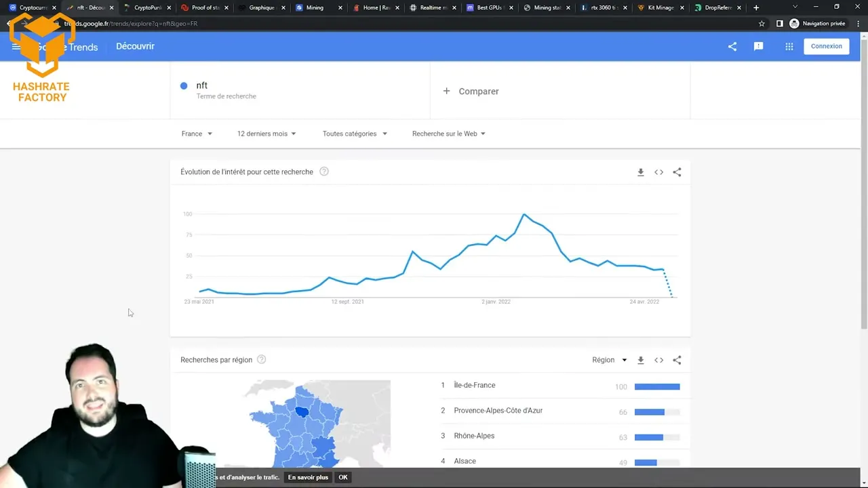Screen dimensions: 868x488
Task: Open the Google apps grid launcher
Action: [x=789, y=46]
